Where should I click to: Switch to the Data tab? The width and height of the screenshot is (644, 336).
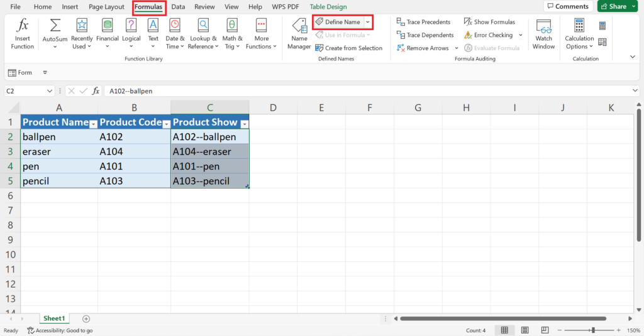pyautogui.click(x=178, y=6)
